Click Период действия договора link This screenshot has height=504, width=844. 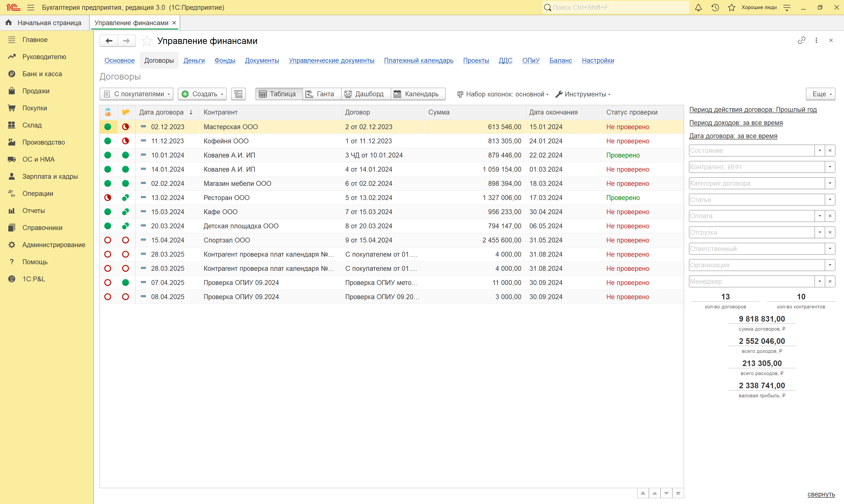coord(753,110)
